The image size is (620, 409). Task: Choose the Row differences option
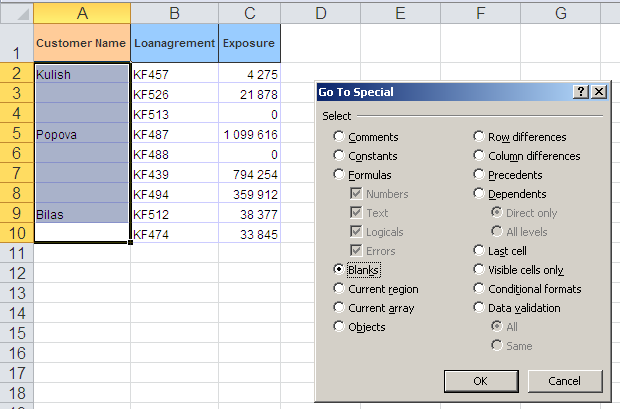tap(480, 137)
